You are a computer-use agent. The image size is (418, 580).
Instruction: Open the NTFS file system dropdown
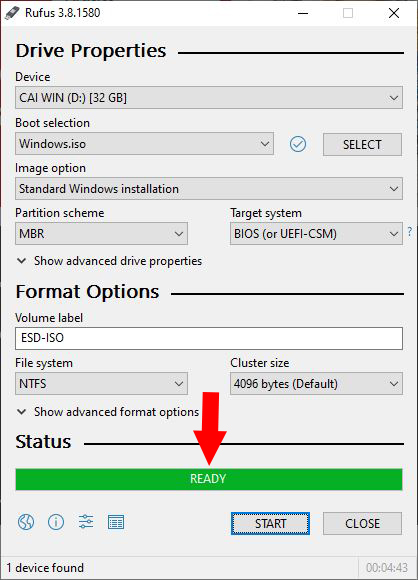(101, 384)
